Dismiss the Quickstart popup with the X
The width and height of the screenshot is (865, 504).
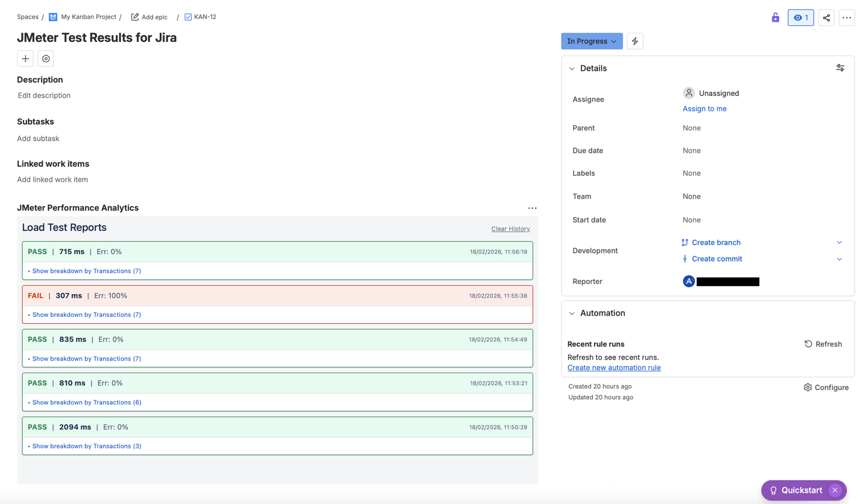835,490
